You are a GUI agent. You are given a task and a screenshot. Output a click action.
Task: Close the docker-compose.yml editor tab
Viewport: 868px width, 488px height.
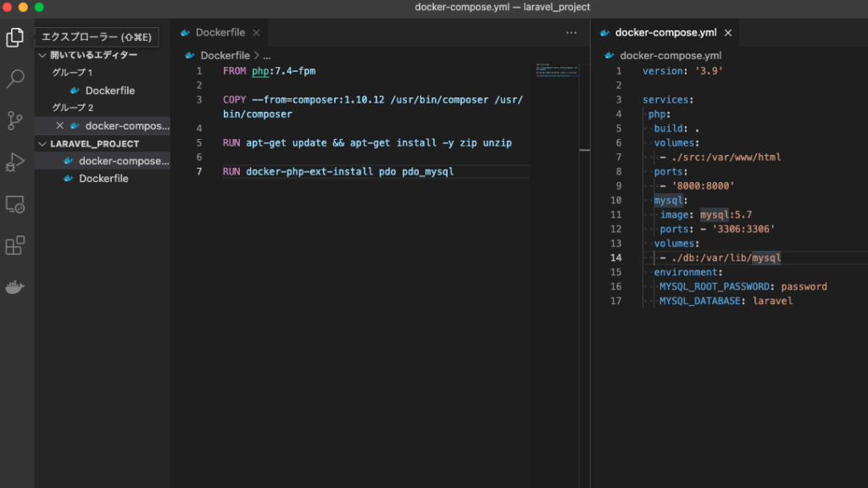point(727,31)
